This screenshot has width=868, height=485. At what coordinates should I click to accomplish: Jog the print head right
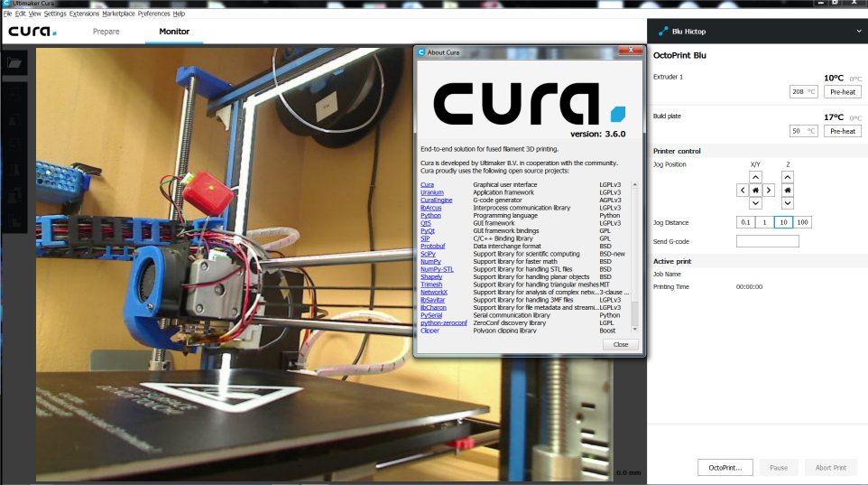point(769,191)
